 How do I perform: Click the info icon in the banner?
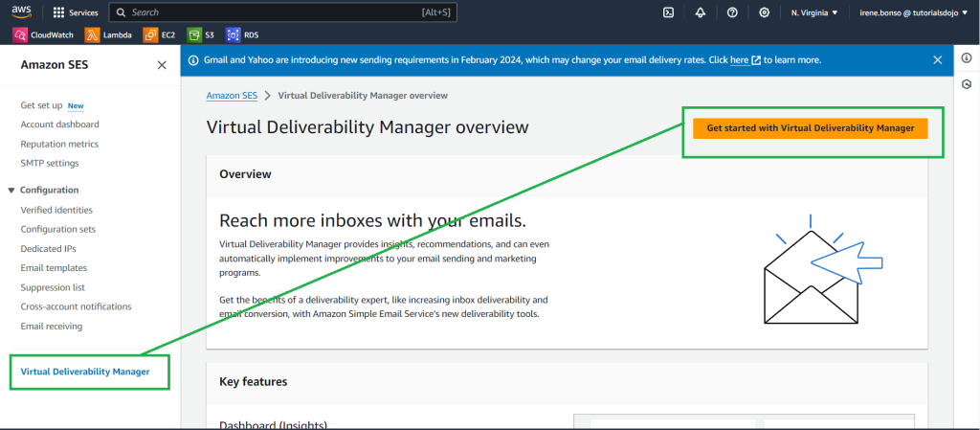coord(193,60)
